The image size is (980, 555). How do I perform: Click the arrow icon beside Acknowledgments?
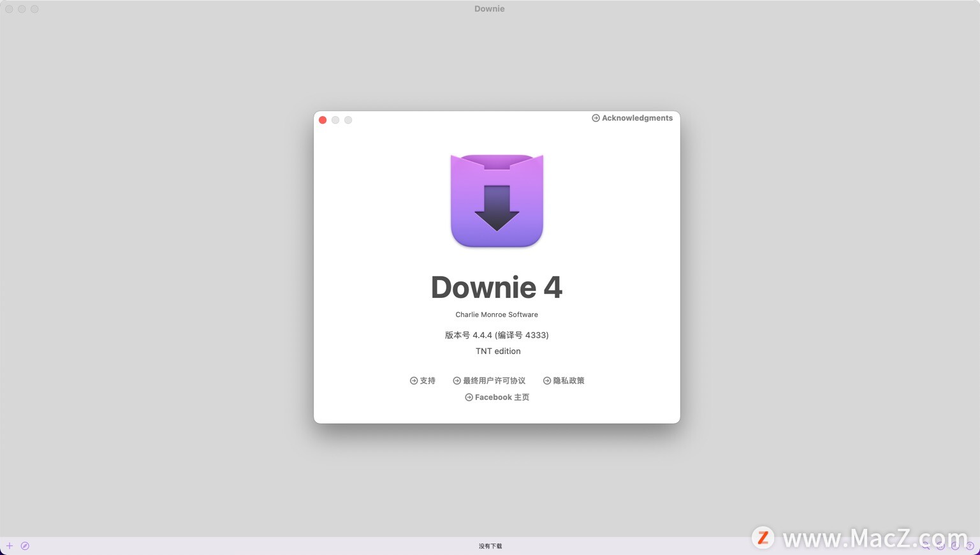[596, 118]
